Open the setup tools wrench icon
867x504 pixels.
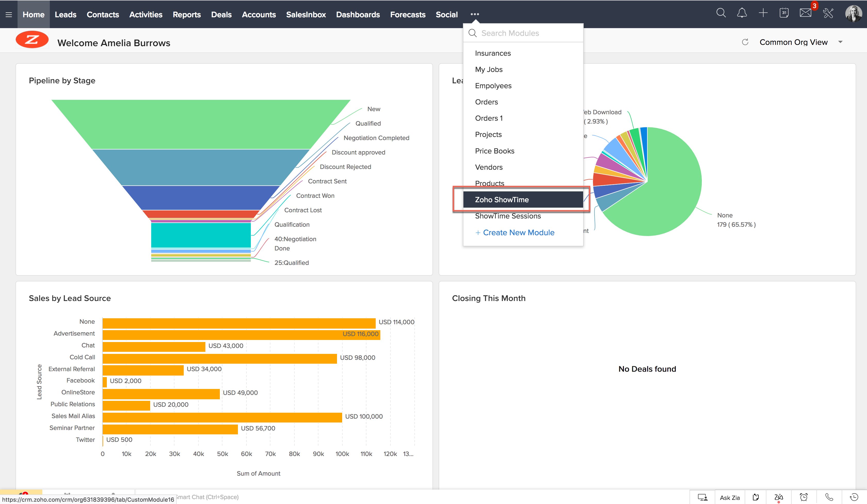828,13
